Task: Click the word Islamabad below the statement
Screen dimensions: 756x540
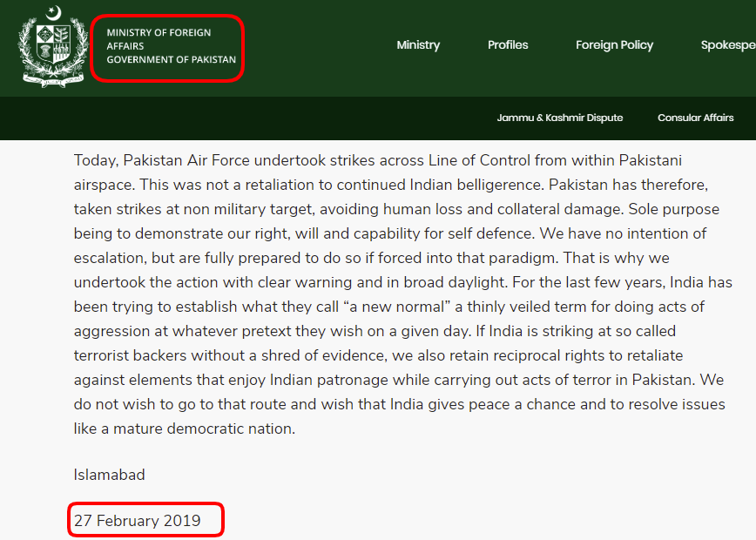Action: point(109,475)
